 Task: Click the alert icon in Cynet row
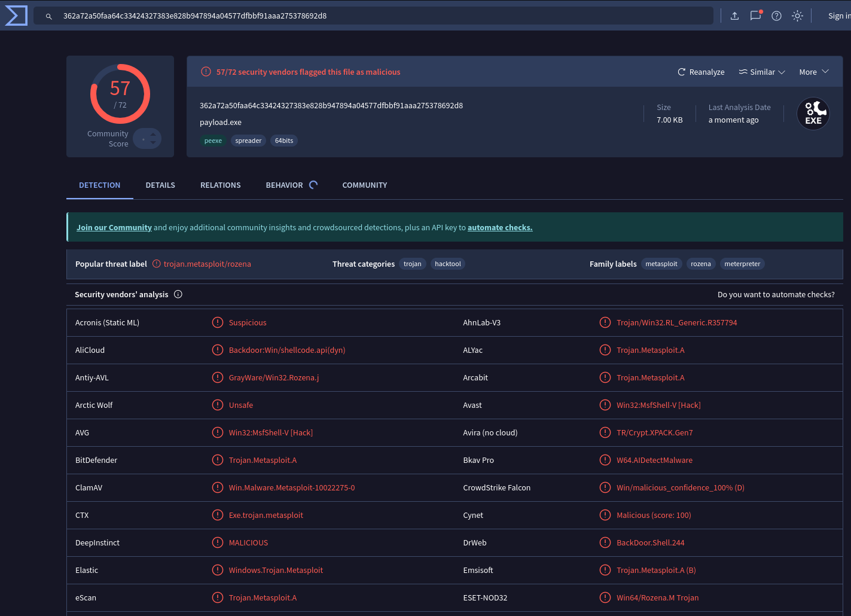(605, 515)
